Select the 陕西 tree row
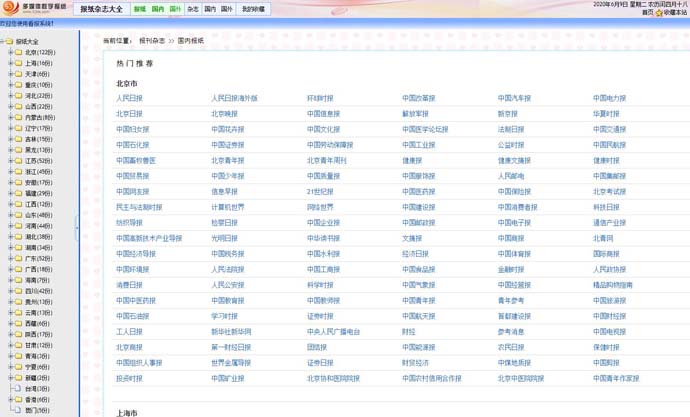The height and width of the screenshot is (417, 690). point(39,334)
